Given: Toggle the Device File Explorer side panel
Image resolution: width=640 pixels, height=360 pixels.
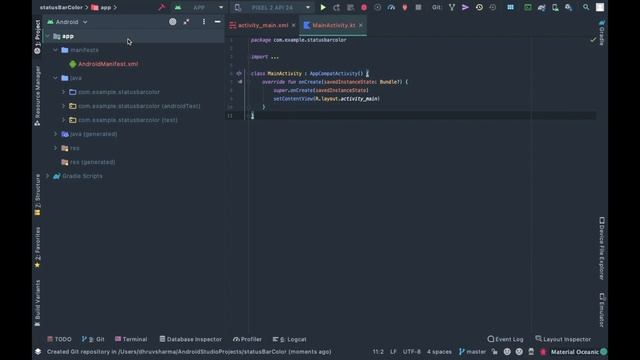Looking at the screenshot, I should click(x=602, y=248).
